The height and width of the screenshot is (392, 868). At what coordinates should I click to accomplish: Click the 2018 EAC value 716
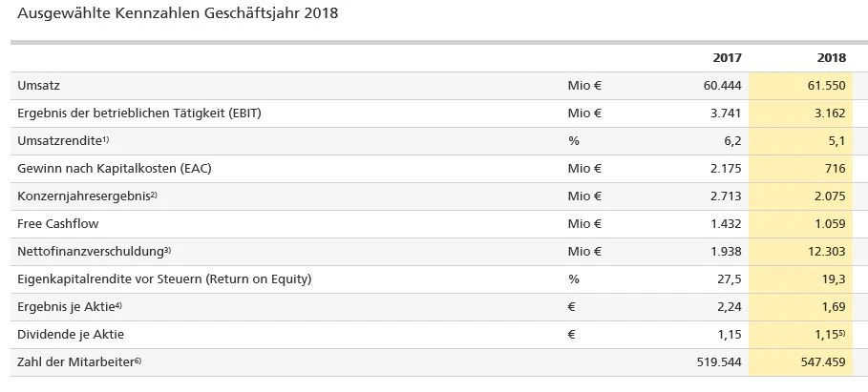(x=836, y=169)
